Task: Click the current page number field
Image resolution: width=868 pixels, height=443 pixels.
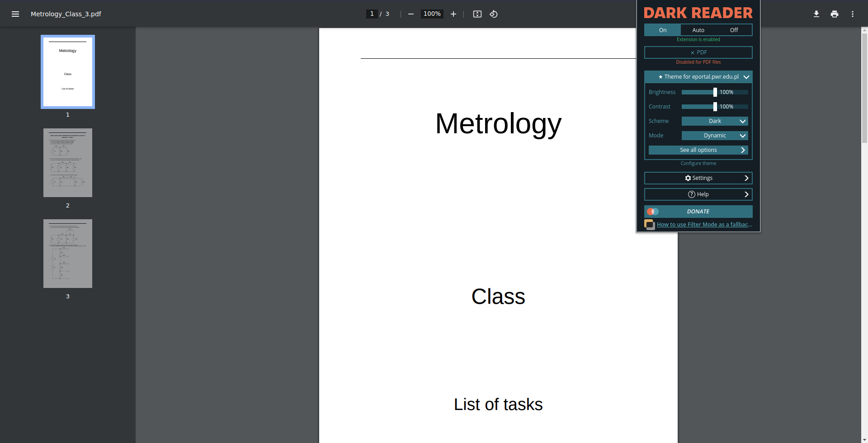Action: [x=372, y=14]
